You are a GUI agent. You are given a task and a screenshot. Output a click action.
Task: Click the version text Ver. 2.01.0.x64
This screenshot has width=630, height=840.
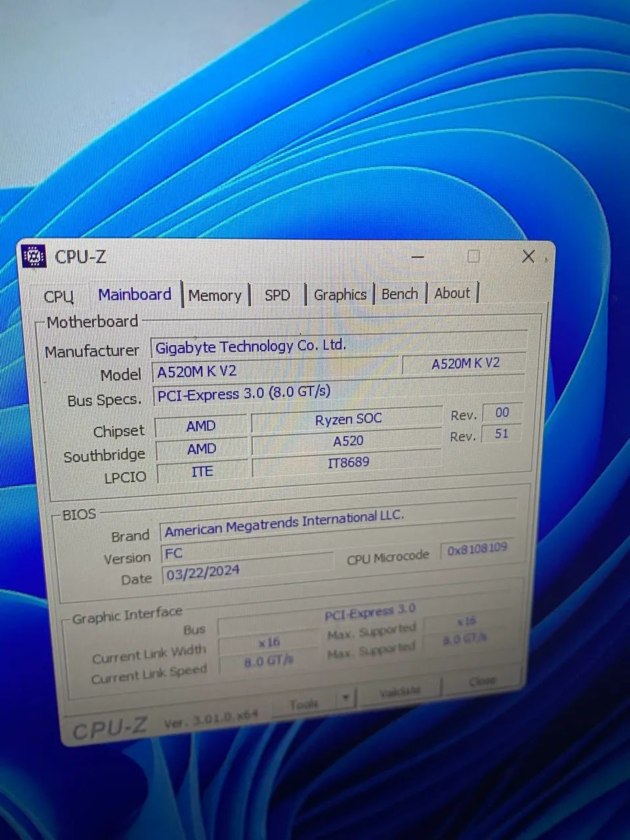click(x=211, y=719)
